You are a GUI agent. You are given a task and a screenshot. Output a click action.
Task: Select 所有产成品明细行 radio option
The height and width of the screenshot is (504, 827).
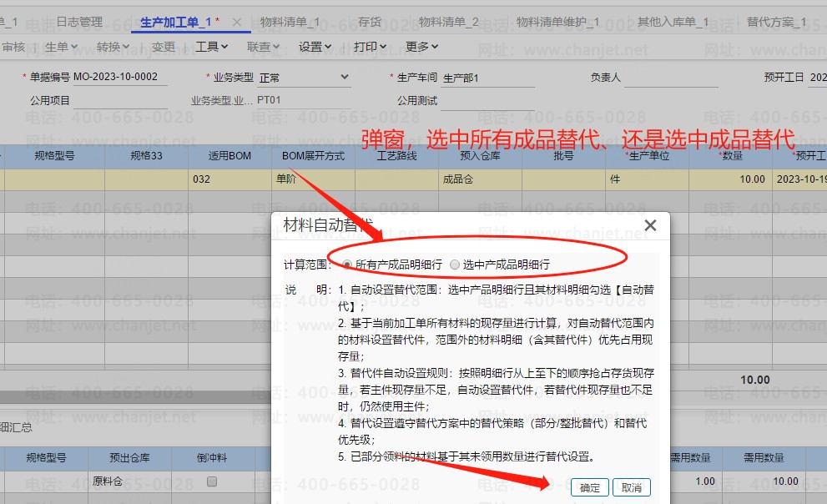tap(347, 265)
